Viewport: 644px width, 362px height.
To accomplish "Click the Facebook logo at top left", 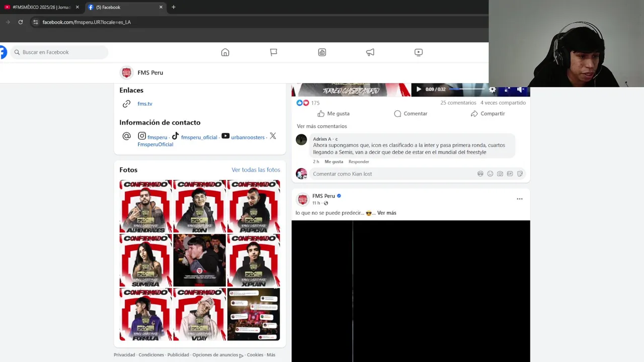I will click(x=3, y=52).
